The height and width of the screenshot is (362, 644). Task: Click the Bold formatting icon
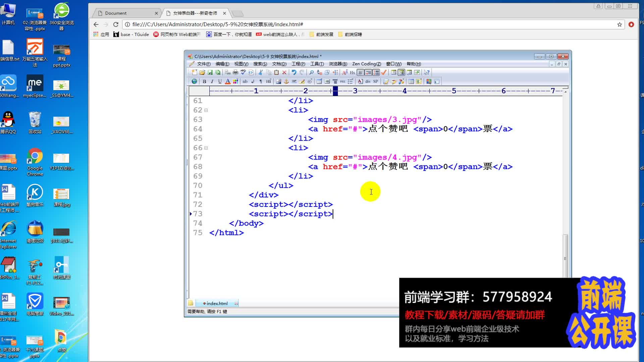pos(204,81)
